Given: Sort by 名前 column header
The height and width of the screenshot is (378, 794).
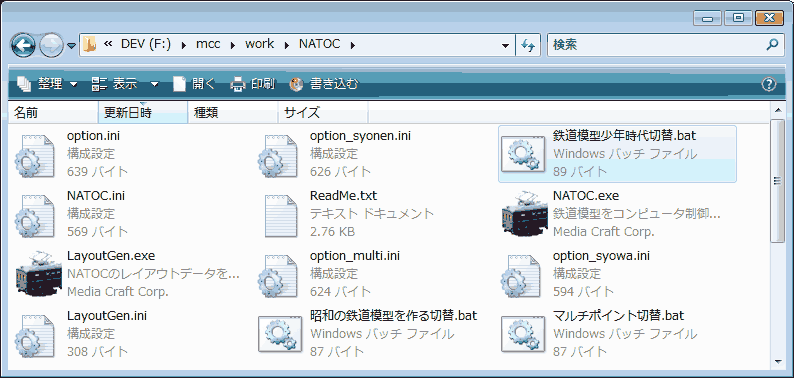Looking at the screenshot, I should pyautogui.click(x=53, y=112).
